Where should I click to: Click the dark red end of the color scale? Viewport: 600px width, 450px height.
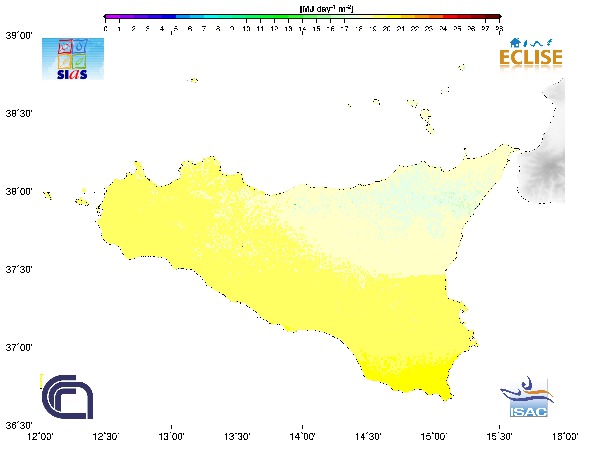tap(493, 17)
